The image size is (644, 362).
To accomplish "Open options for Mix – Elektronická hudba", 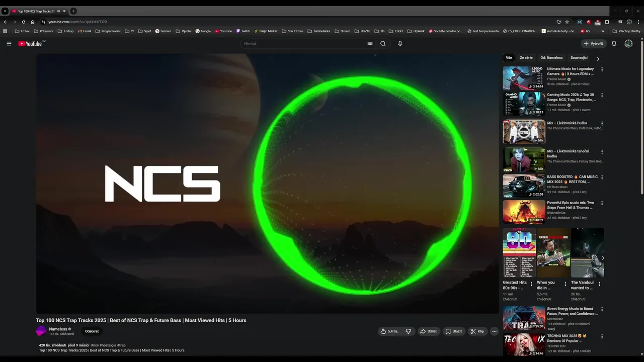I will pyautogui.click(x=602, y=123).
